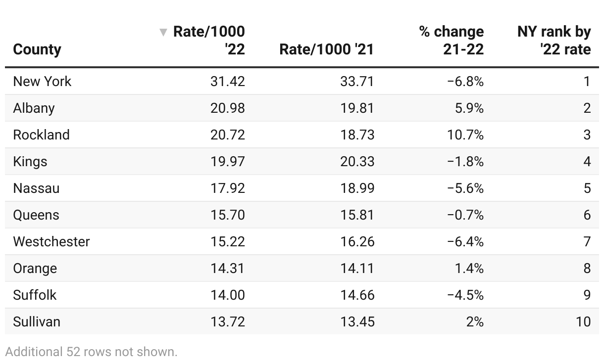Click Rockland's 10.7% change value
This screenshot has width=604, height=364.
click(465, 135)
